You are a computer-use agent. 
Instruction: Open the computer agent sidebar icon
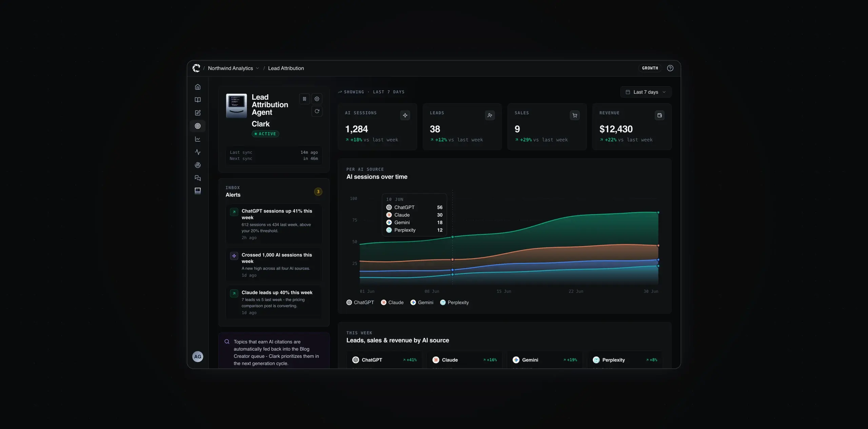198,191
